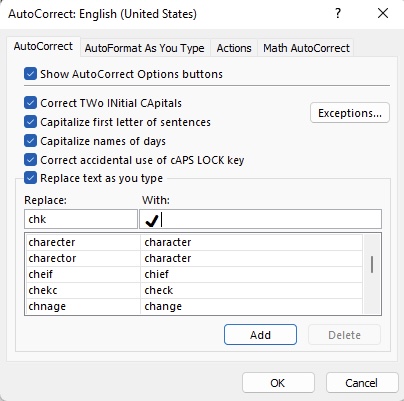Open the Actions tab
Viewport: 404px width, 401px height.
click(234, 48)
